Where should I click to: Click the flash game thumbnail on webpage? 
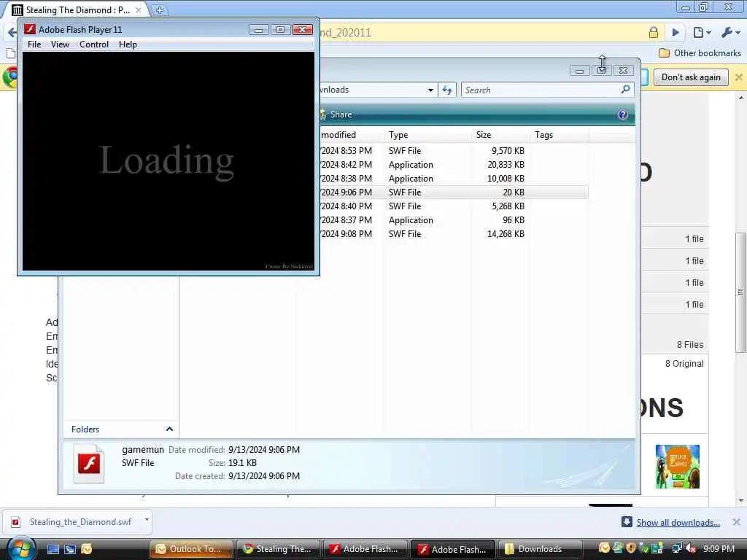click(678, 467)
